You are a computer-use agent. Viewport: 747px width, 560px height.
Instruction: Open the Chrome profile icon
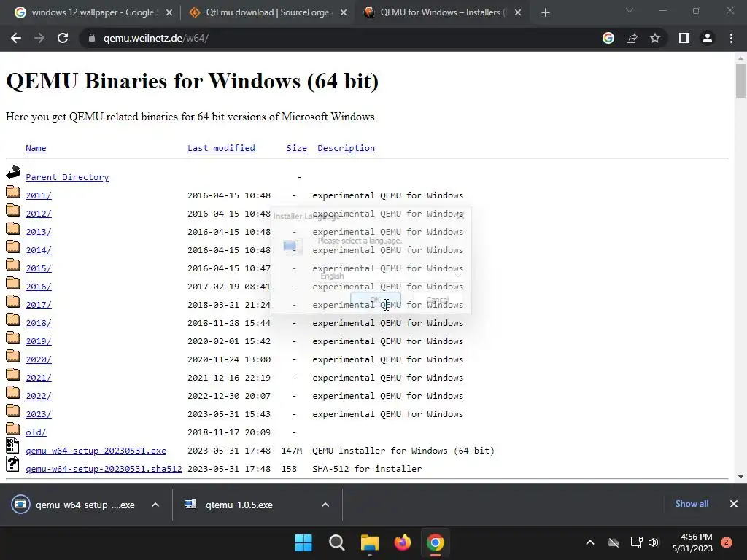click(708, 38)
